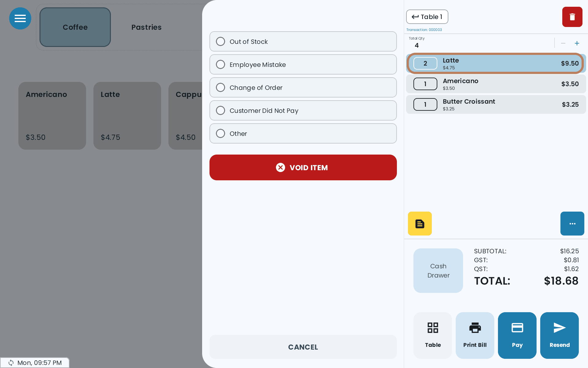Print the bill
588x368 pixels.
coord(475,335)
